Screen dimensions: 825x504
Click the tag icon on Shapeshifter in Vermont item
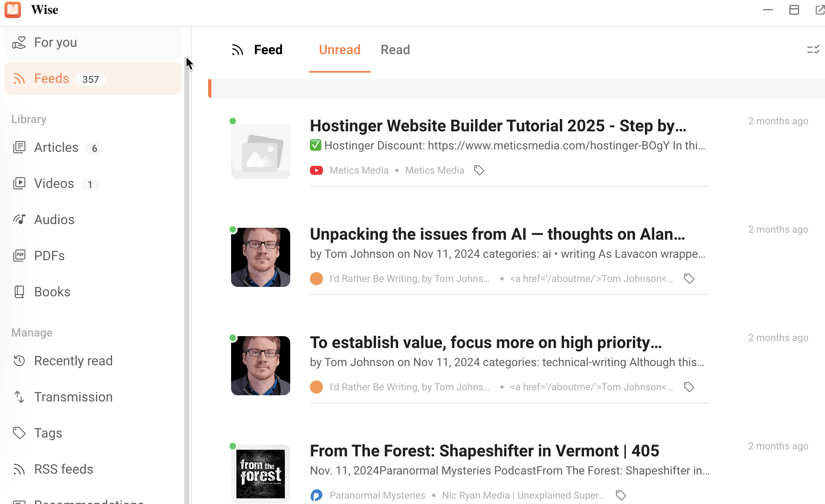621,495
